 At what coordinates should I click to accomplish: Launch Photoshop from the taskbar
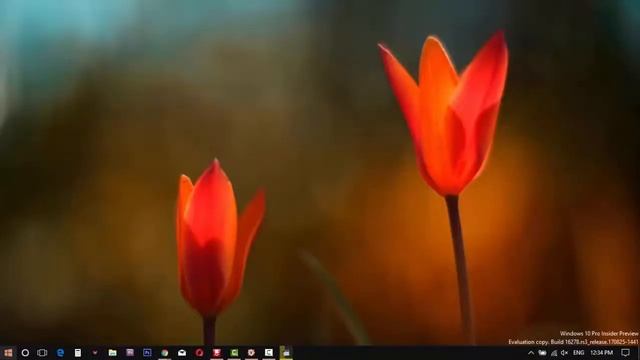tap(147, 353)
